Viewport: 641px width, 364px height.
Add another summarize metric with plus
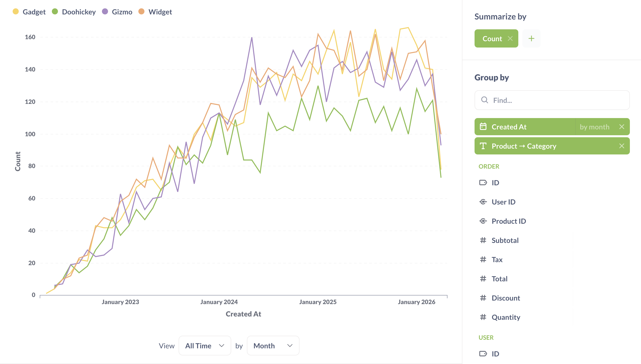point(531,38)
